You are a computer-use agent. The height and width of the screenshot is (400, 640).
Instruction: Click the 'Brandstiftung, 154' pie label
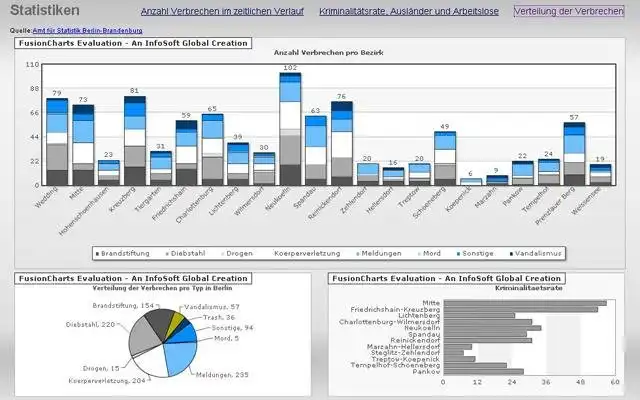click(x=123, y=306)
